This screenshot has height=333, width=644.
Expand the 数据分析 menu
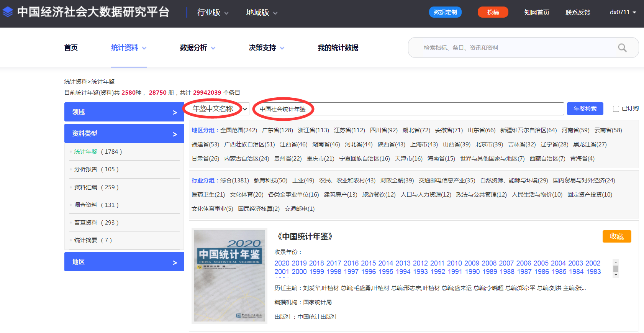pyautogui.click(x=198, y=48)
